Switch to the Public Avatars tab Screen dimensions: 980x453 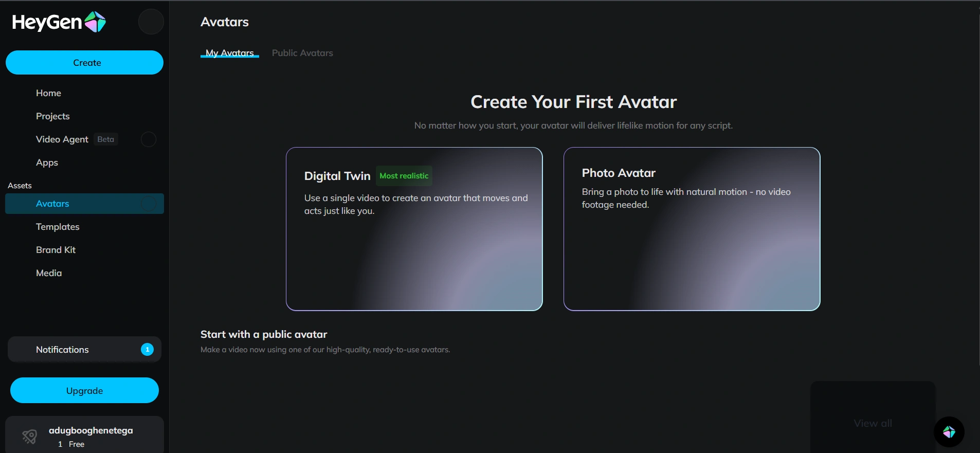tap(302, 53)
